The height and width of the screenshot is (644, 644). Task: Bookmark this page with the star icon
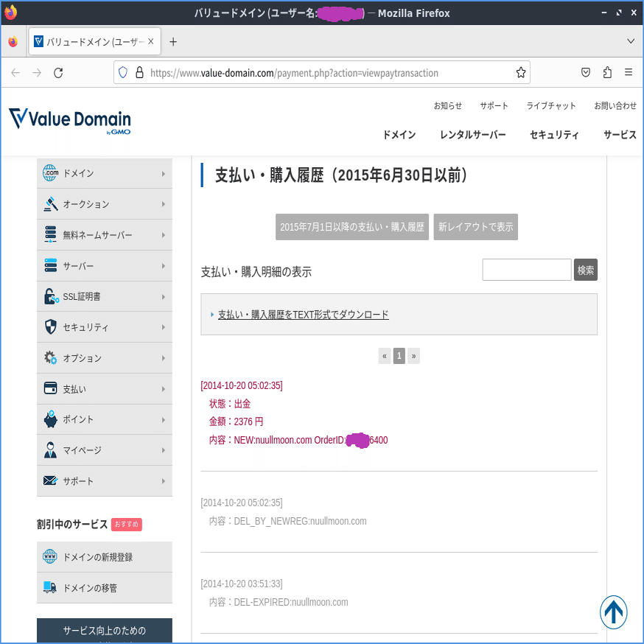click(x=521, y=73)
